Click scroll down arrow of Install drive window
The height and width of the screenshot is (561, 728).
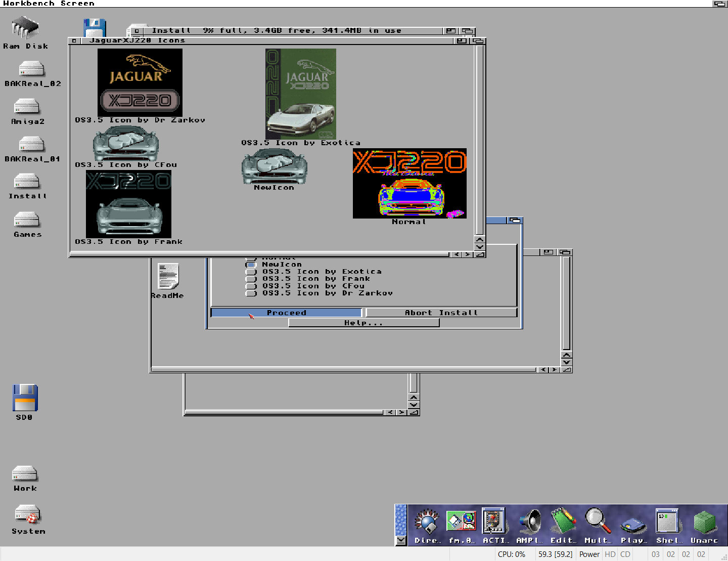[566, 362]
